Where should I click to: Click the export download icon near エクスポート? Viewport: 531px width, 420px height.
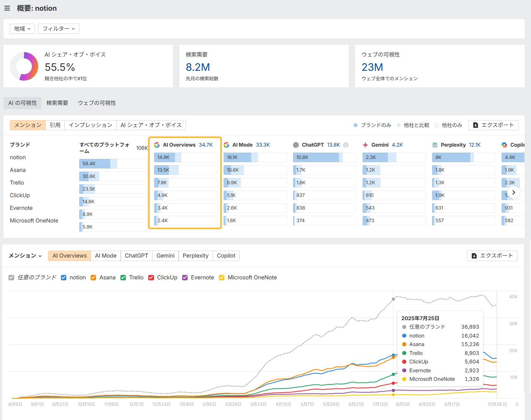[x=475, y=125]
